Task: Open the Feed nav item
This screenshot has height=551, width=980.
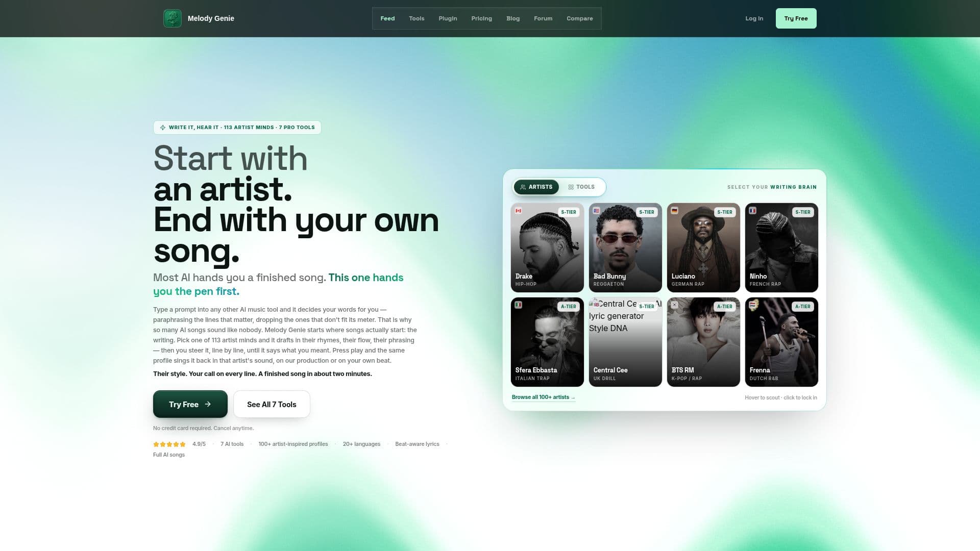Action: [387, 18]
